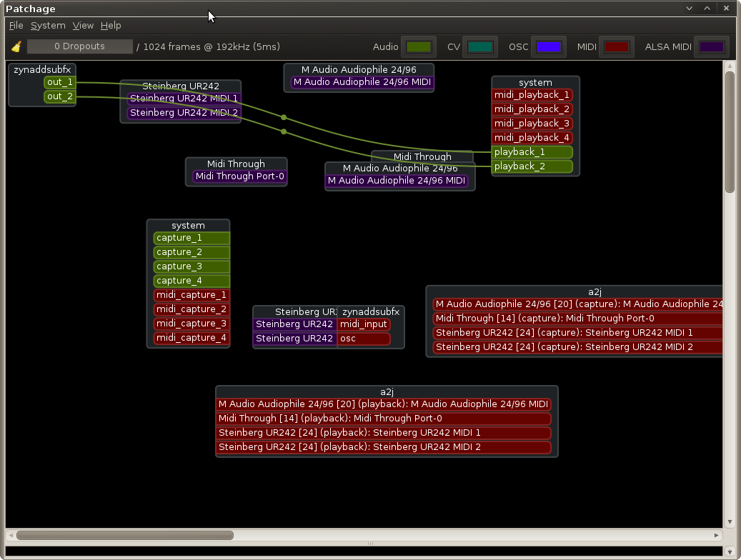
Task: Click the red MIDI legend color swatch
Action: (616, 47)
